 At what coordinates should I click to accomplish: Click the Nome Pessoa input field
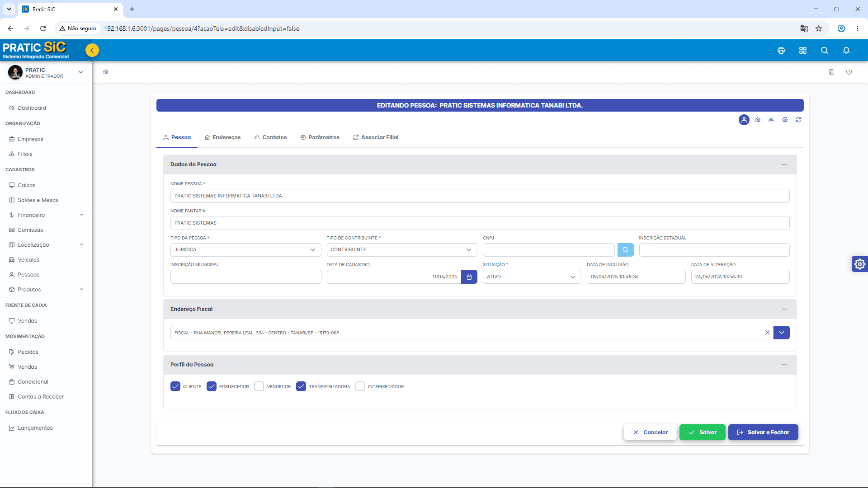click(480, 196)
